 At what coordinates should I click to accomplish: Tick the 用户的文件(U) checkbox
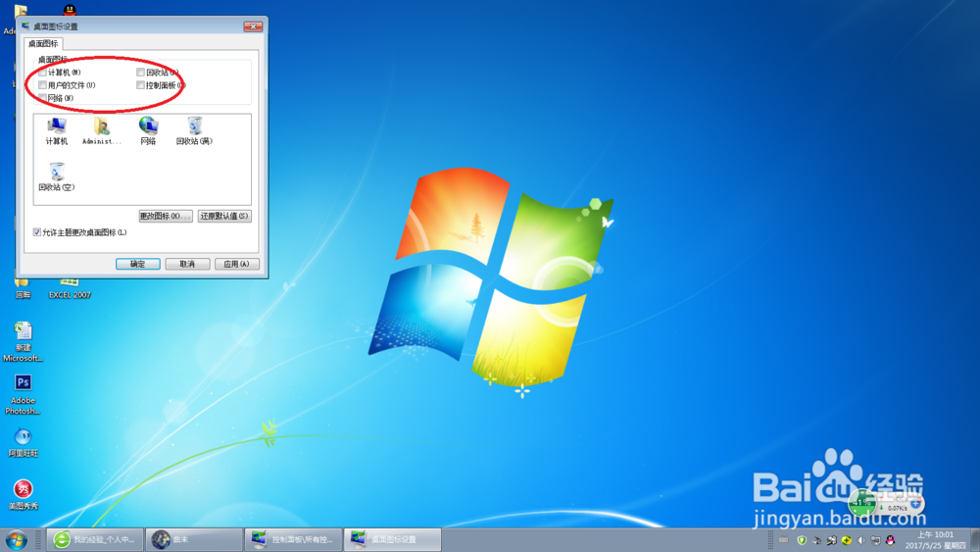click(42, 85)
